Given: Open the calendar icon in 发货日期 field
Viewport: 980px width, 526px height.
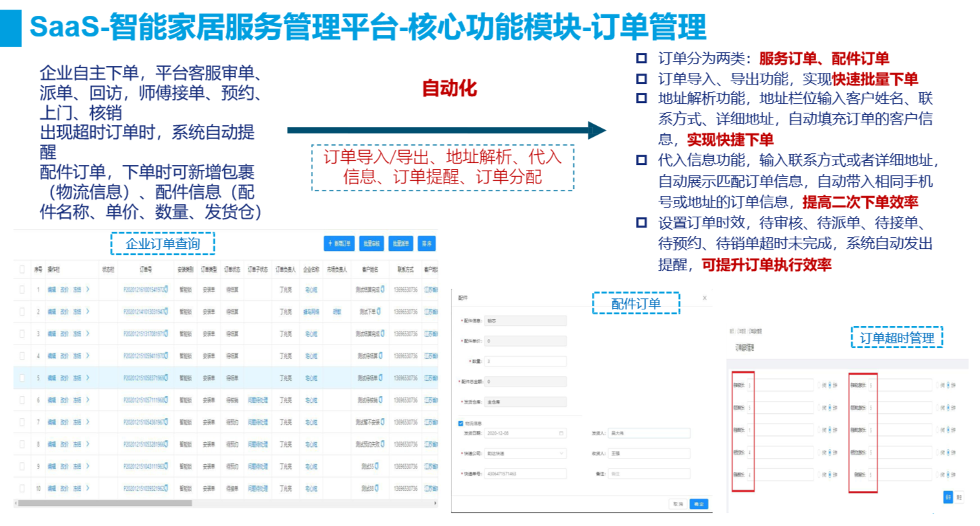Looking at the screenshot, I should coord(562,433).
